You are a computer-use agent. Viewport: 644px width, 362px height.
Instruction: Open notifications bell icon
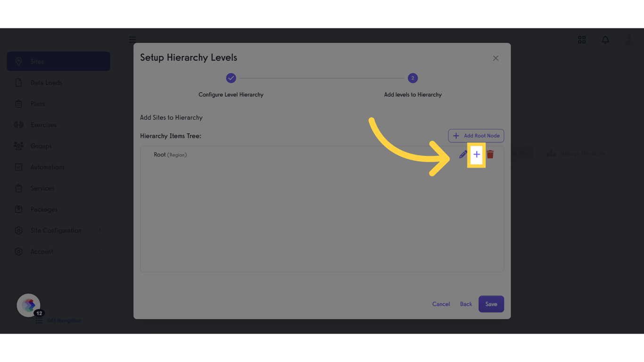(x=605, y=40)
